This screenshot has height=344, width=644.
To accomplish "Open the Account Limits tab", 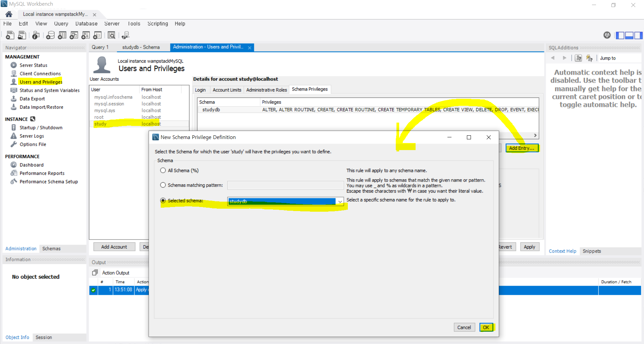I will (227, 90).
